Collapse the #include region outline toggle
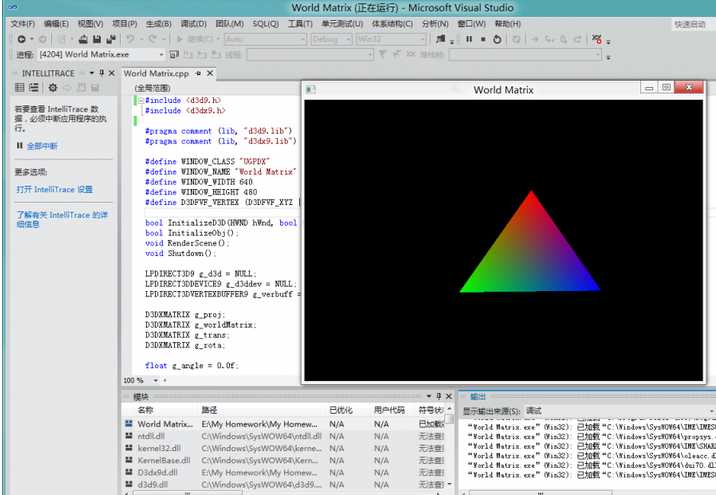The image size is (716, 495). point(141,101)
